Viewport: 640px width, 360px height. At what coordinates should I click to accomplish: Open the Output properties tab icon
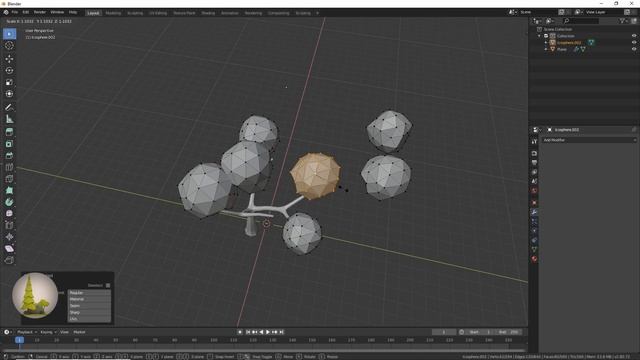pyautogui.click(x=534, y=163)
